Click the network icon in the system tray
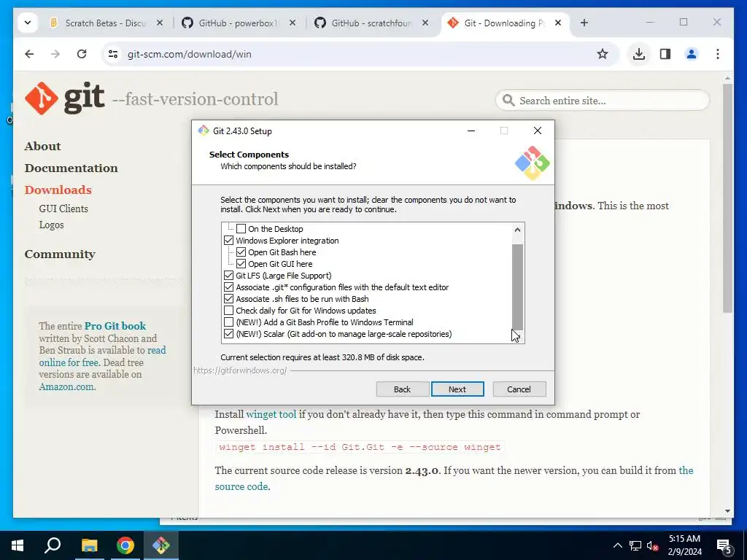Image resolution: width=747 pixels, height=560 pixels. (635, 545)
